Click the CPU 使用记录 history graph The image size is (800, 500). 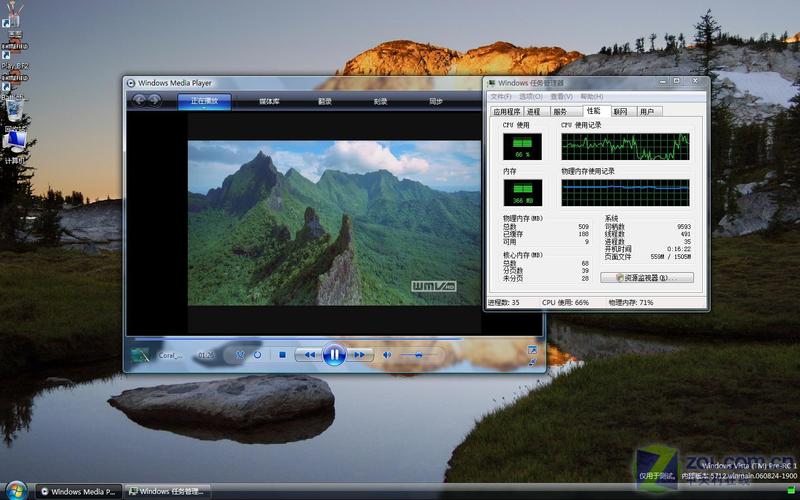[x=625, y=146]
